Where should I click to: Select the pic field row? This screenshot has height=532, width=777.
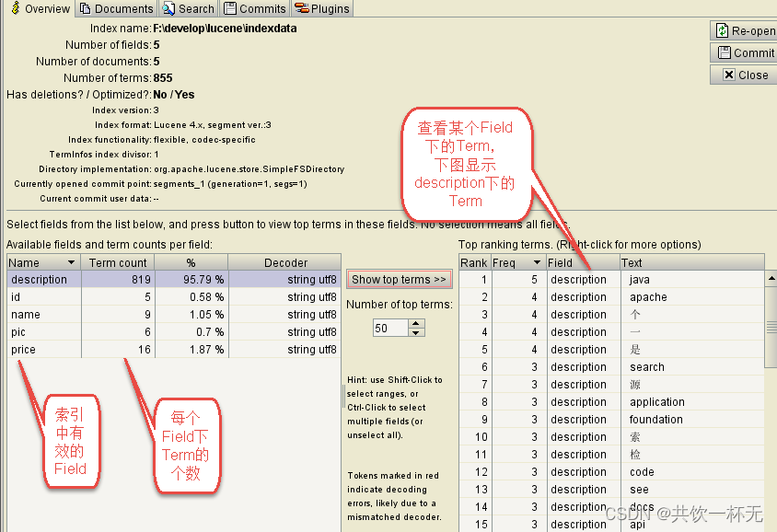174,332
